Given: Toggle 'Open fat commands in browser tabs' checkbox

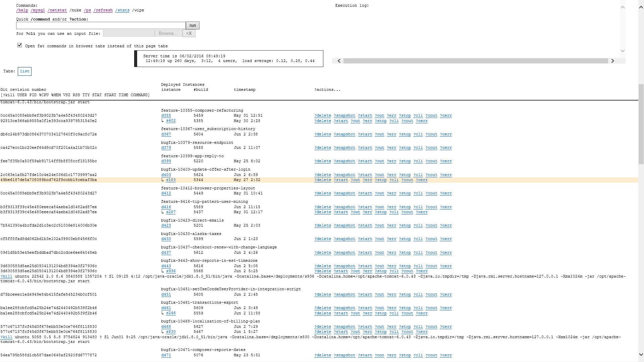Looking at the screenshot, I should [20, 45].
